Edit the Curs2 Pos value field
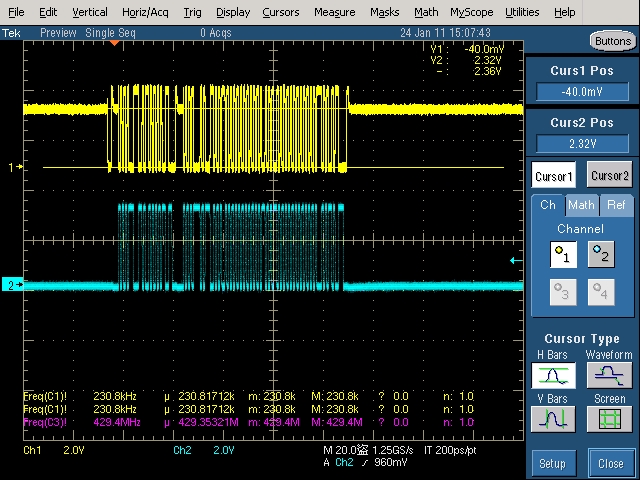The height and width of the screenshot is (480, 640). 582,144
